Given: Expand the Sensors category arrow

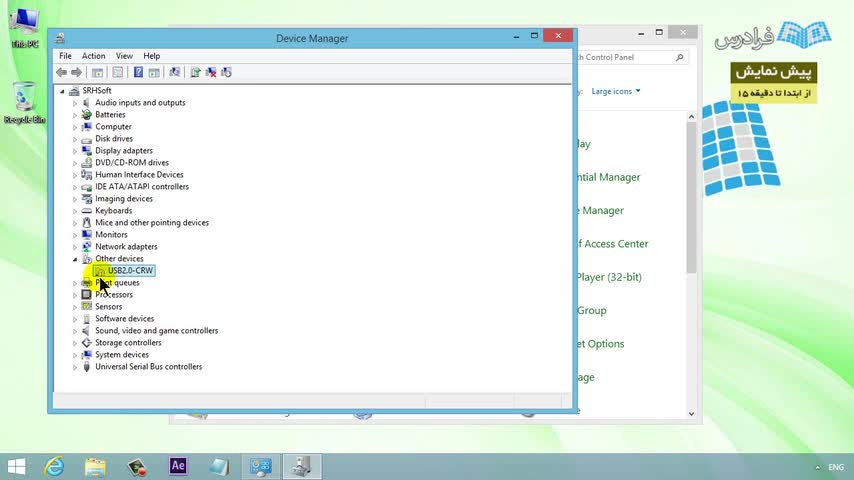Looking at the screenshot, I should coord(75,307).
